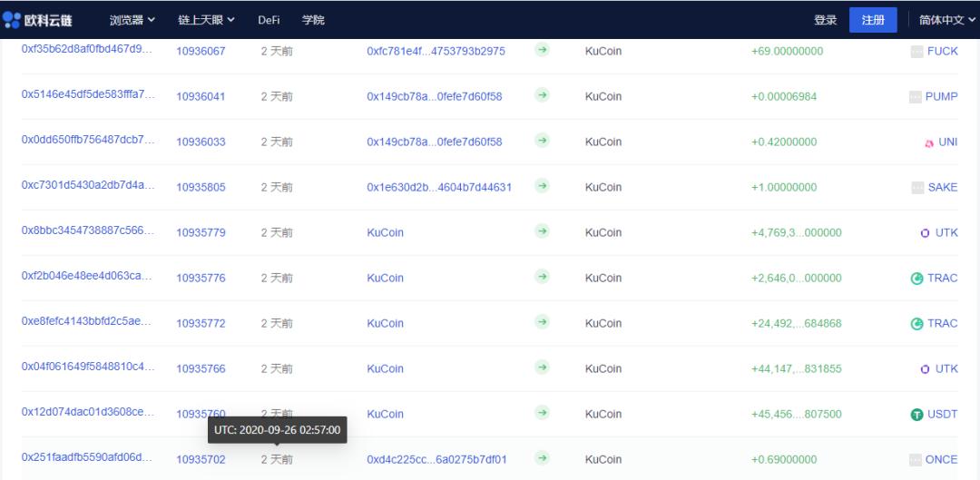Click the TRAC icon in block 10935772 row
Image resolution: width=980 pixels, height=480 pixels.
coord(916,324)
